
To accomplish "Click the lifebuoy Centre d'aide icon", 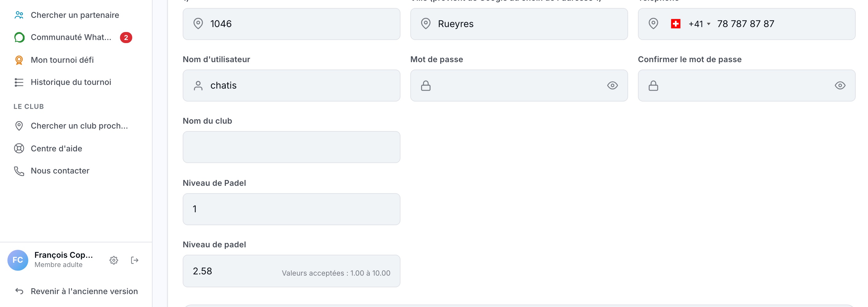I will click(19, 149).
